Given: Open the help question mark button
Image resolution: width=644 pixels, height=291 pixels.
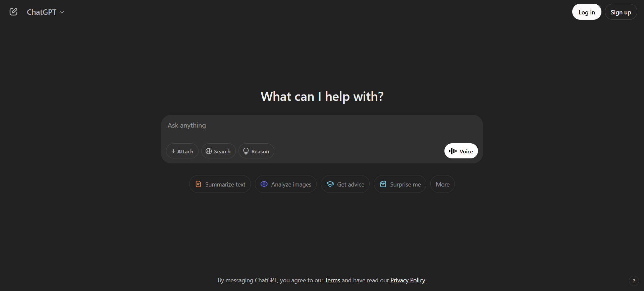Looking at the screenshot, I should (x=634, y=281).
